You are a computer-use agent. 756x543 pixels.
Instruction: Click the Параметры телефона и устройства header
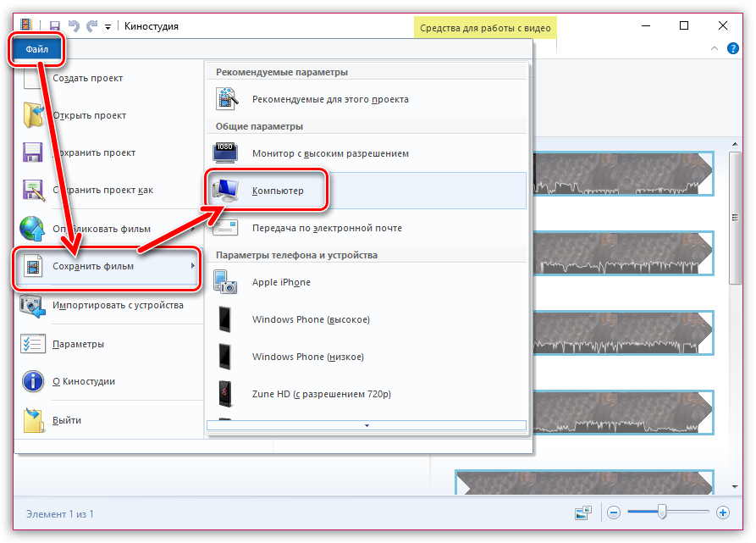click(x=296, y=255)
